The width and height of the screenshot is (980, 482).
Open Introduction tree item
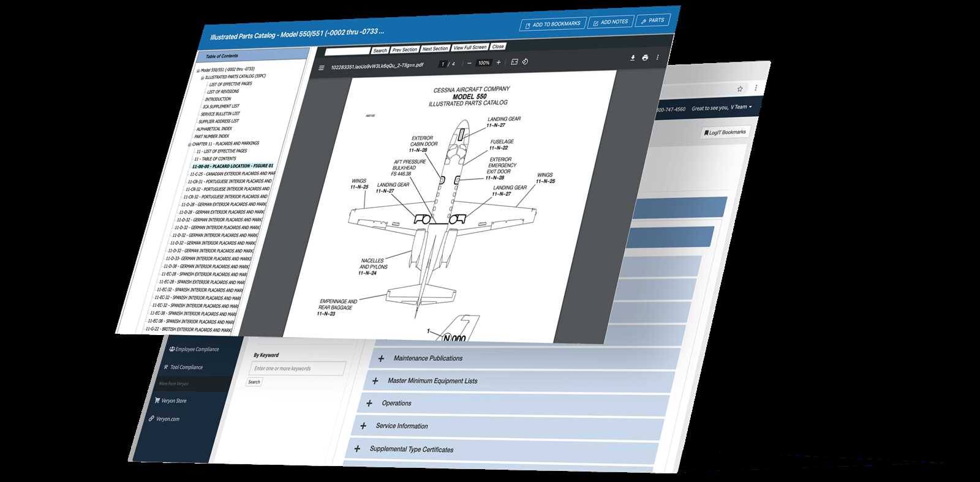[218, 99]
